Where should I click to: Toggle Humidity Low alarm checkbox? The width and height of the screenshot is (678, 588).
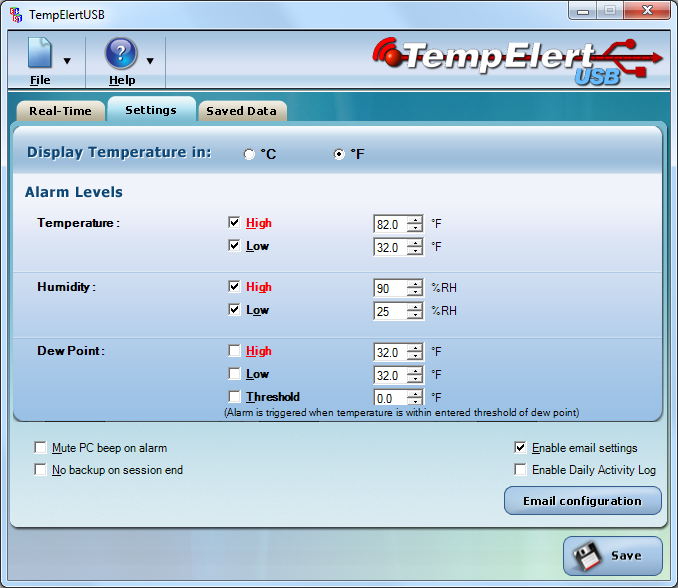tap(234, 310)
